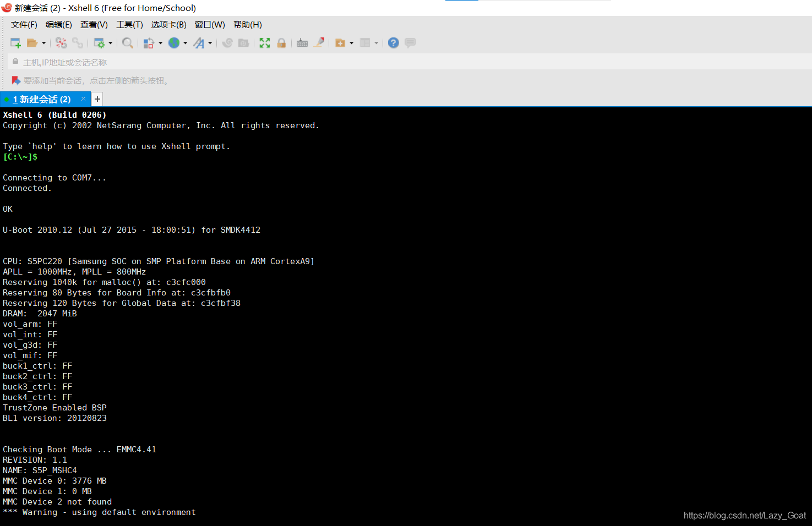This screenshot has width=812, height=526.
Task: Click 'Connecting to COM7...' line
Action: (55, 178)
